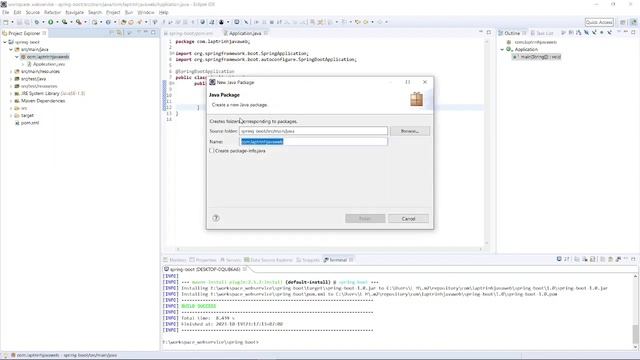Maximize the editor area
This screenshot has width=640, height=360.
coord(489,33)
